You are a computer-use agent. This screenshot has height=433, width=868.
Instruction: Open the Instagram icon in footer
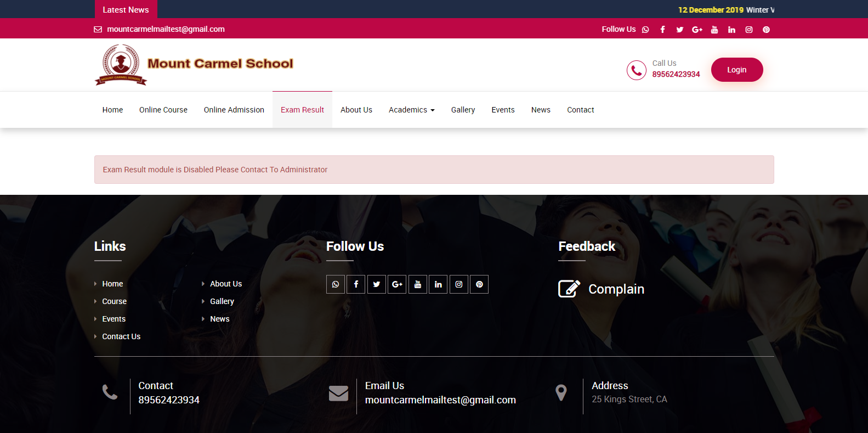tap(459, 284)
